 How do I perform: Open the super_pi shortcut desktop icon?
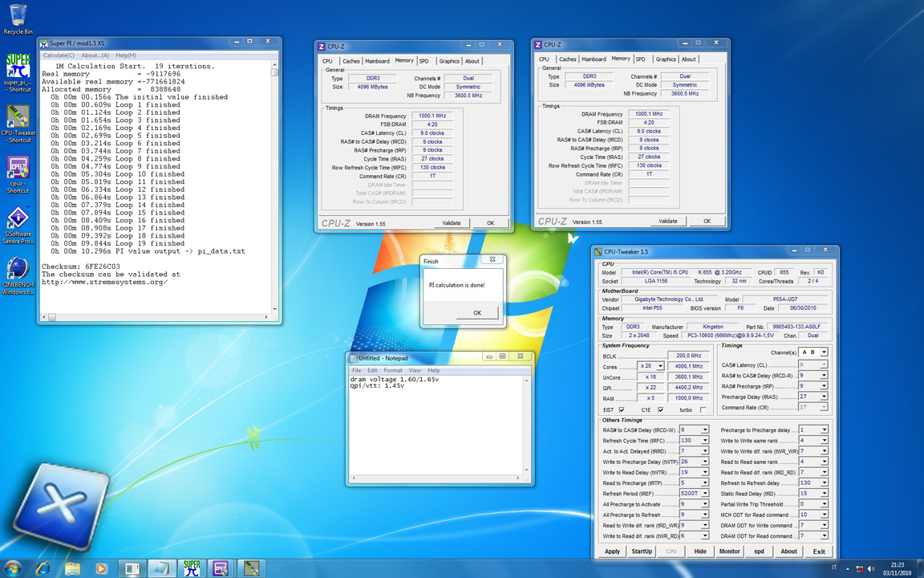point(18,66)
